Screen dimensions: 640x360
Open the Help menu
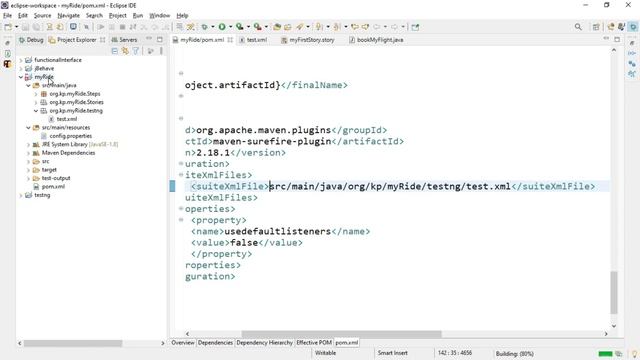click(182, 16)
